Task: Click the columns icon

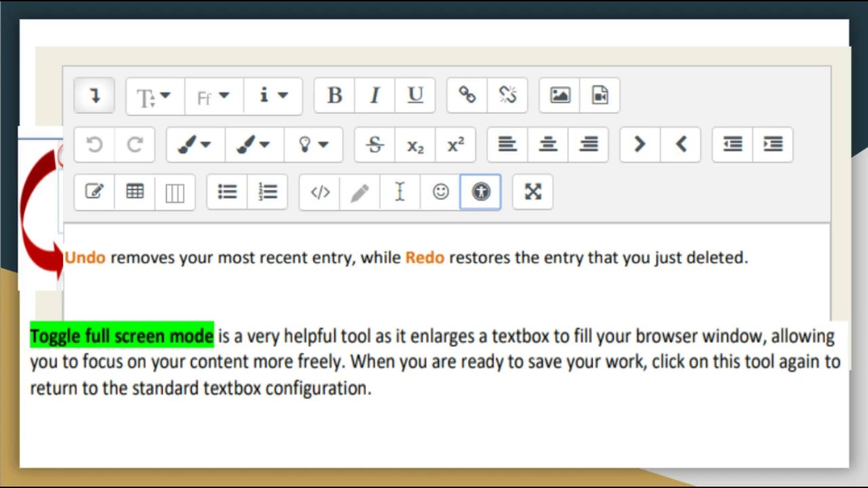Action: 175,192
